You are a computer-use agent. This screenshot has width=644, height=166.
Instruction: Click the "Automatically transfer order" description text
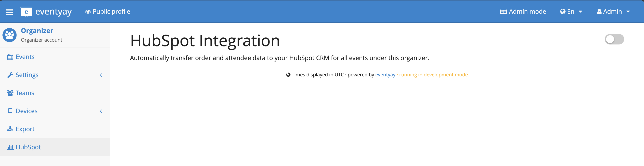pos(279,58)
